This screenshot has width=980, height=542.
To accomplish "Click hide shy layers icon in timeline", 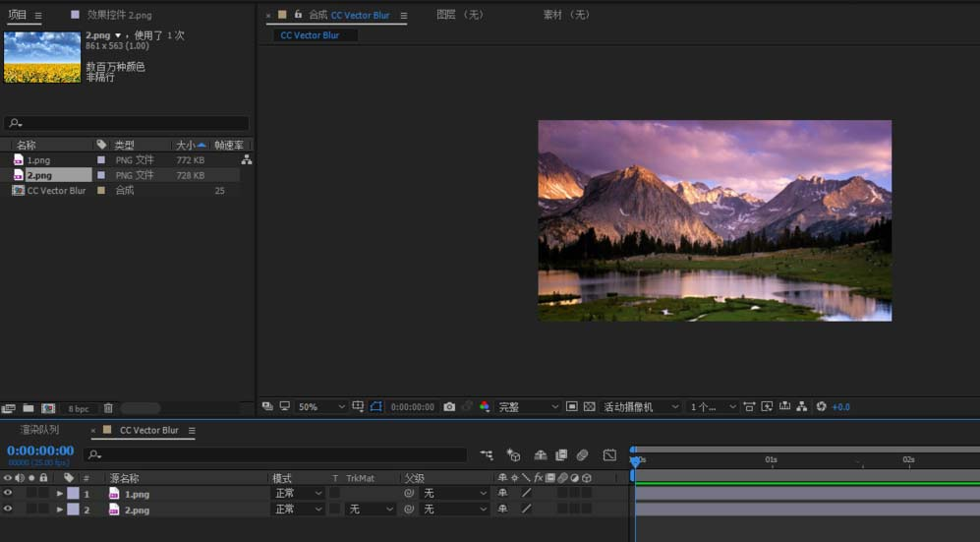I will coord(541,455).
